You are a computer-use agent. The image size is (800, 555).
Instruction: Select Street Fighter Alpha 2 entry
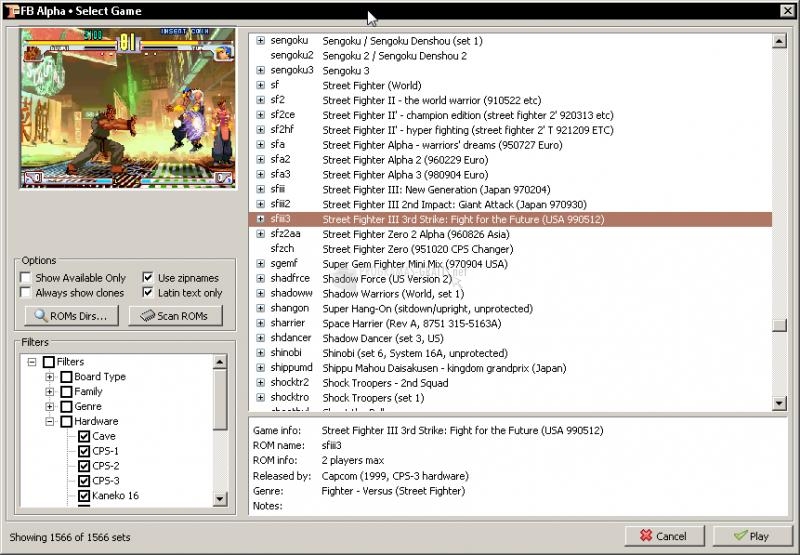[405, 160]
